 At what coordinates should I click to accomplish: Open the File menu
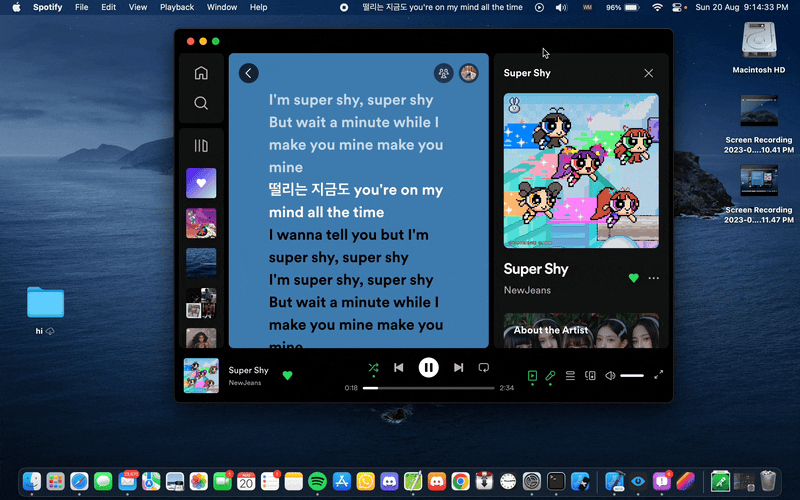tap(82, 7)
